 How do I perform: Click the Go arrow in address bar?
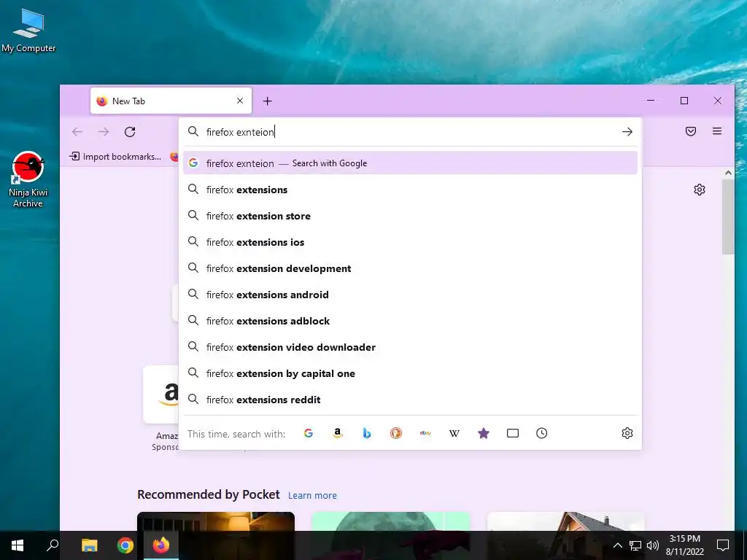point(627,132)
